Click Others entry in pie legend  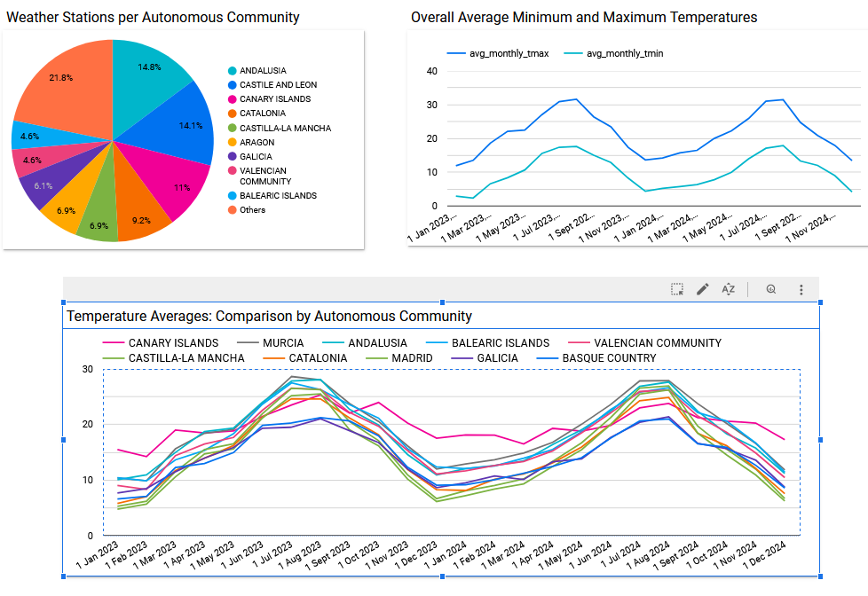click(247, 210)
